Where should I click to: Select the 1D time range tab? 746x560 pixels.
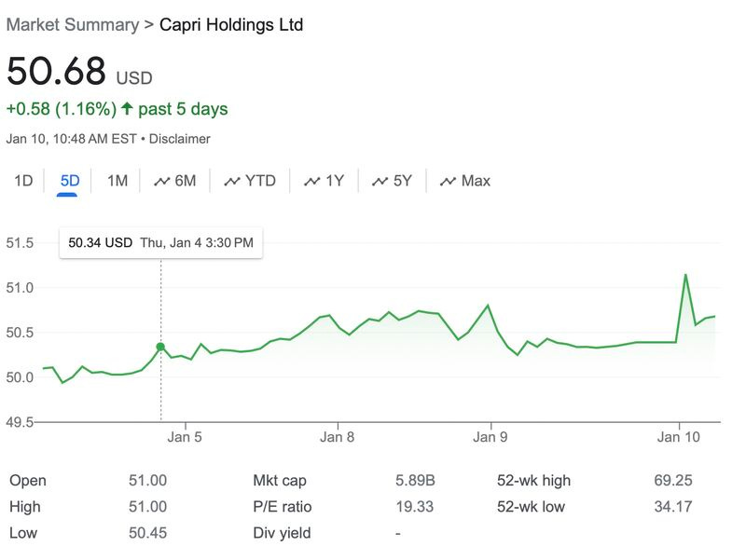tap(23, 181)
